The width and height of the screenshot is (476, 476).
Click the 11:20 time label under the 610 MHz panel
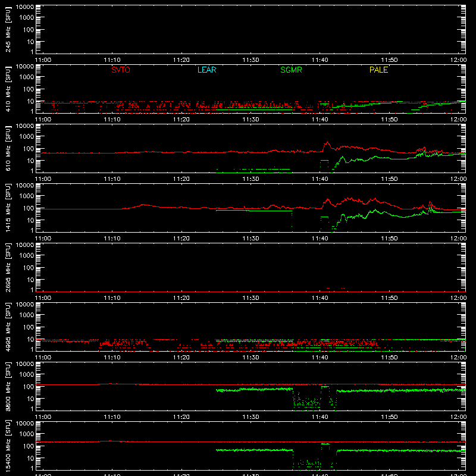181,179
